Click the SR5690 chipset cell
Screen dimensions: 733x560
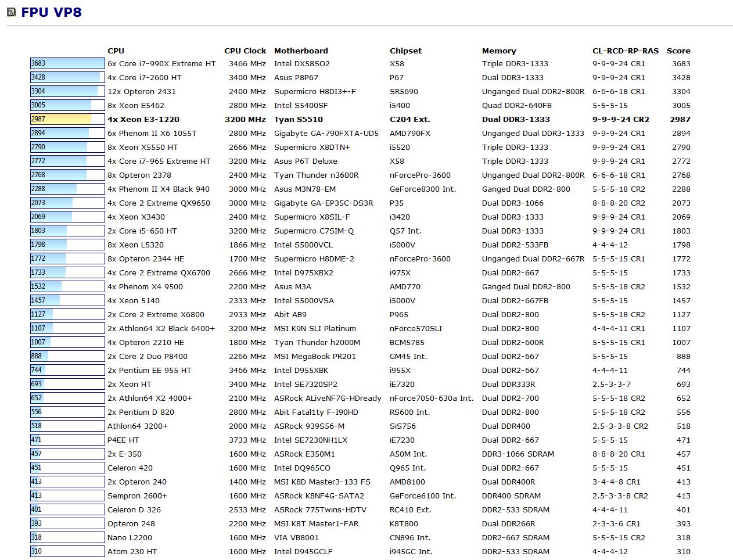click(x=404, y=91)
